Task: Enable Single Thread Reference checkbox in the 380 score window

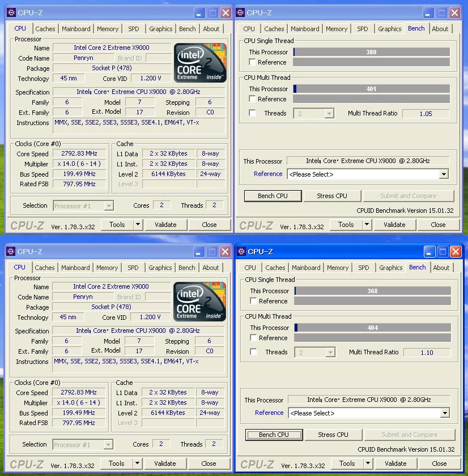Action: 252,62
